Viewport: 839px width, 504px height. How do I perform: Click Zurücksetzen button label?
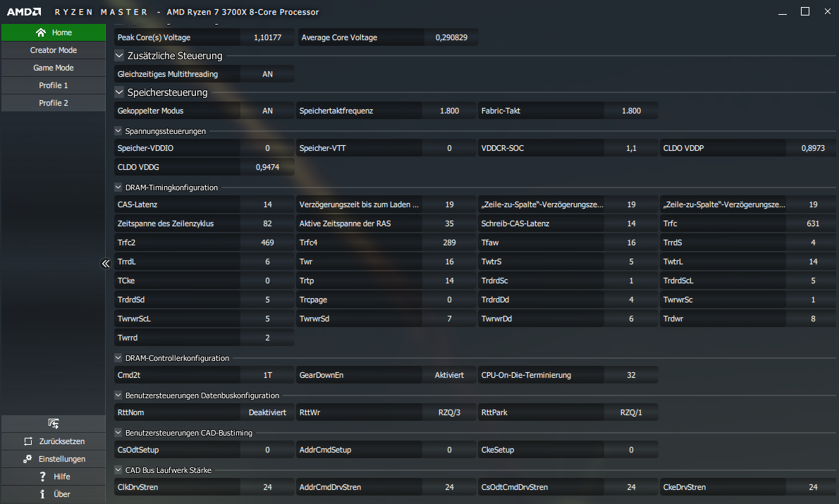pos(62,441)
